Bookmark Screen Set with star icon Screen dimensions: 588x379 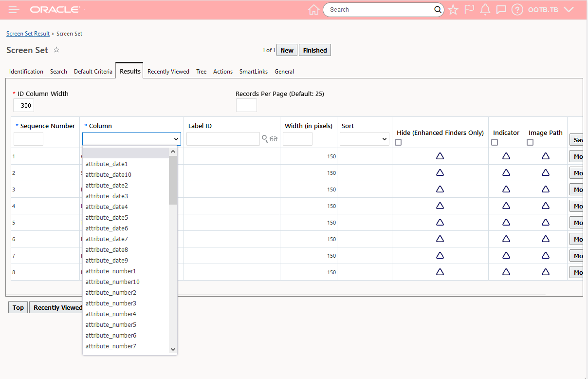coord(56,50)
